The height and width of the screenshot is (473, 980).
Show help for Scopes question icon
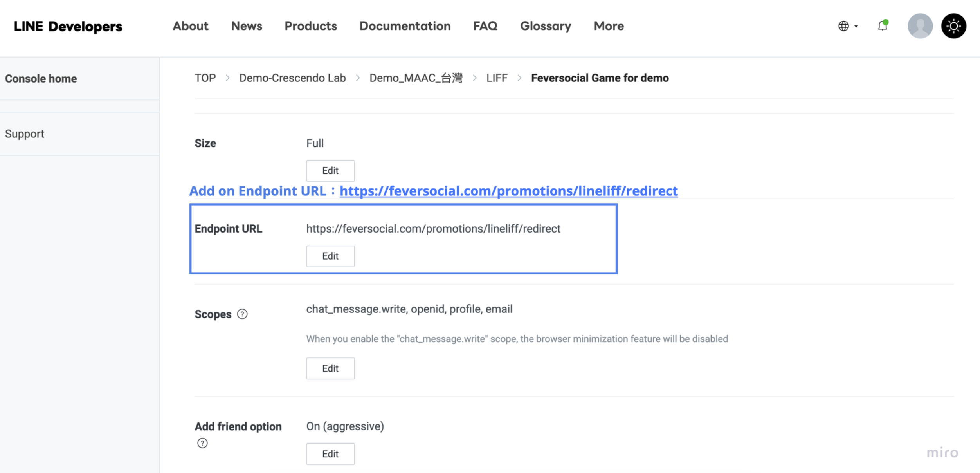tap(242, 314)
